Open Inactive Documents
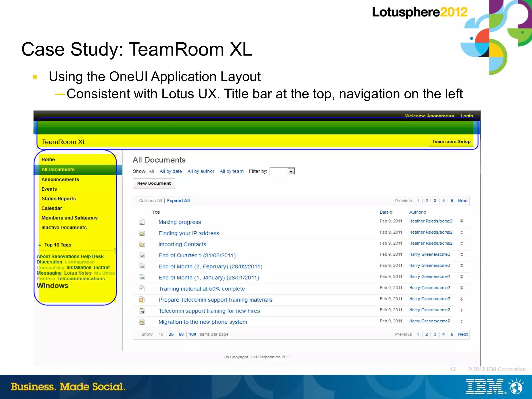This screenshot has height=399, width=532. pyautogui.click(x=64, y=227)
